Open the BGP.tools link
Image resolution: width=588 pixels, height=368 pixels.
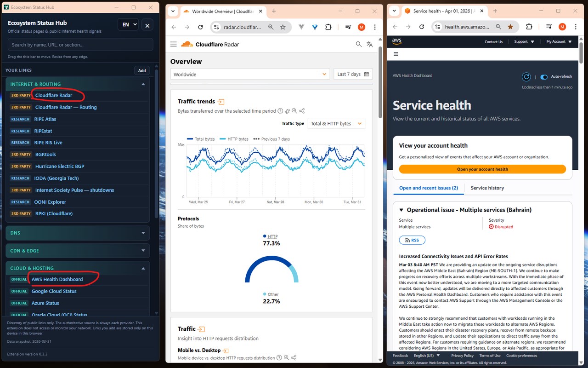click(x=45, y=155)
